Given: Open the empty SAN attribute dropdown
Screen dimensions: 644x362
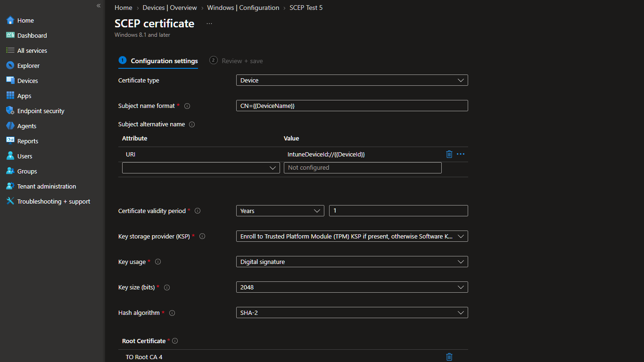Looking at the screenshot, I should (201, 168).
